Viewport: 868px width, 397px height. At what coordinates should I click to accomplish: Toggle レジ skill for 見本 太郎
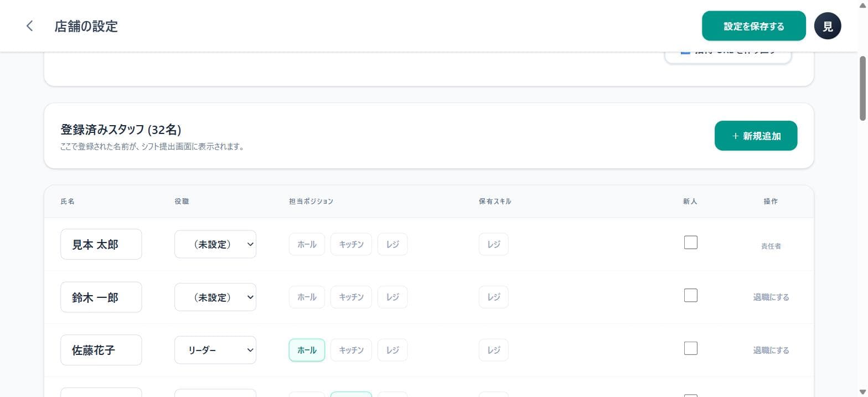click(x=494, y=244)
